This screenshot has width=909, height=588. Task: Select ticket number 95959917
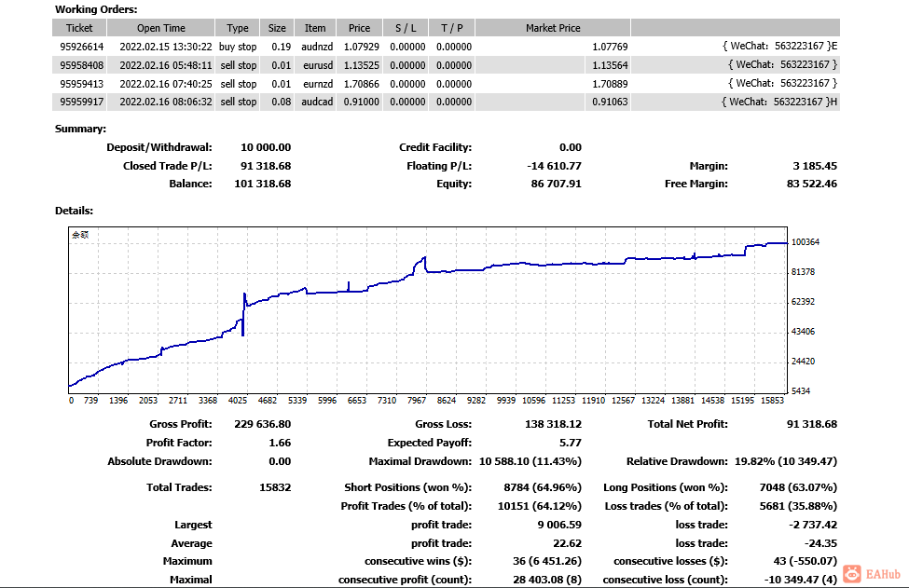(x=82, y=102)
